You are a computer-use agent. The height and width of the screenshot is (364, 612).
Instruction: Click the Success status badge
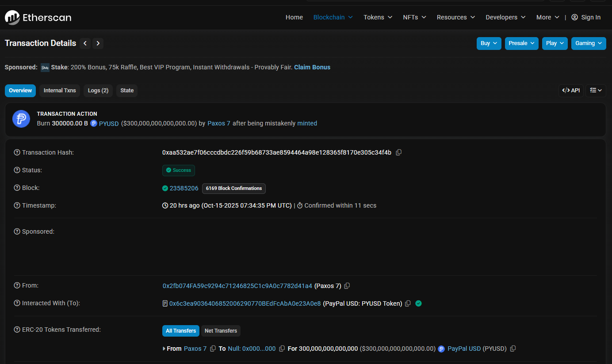(179, 171)
